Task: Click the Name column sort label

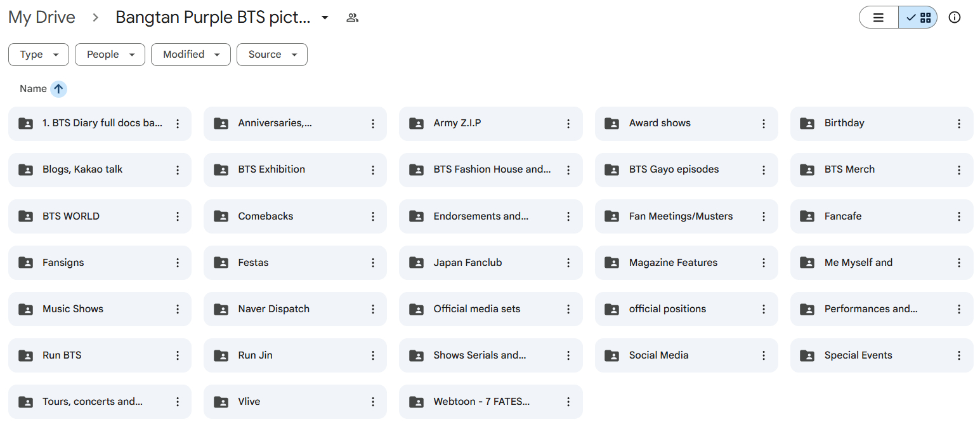Action: click(33, 89)
